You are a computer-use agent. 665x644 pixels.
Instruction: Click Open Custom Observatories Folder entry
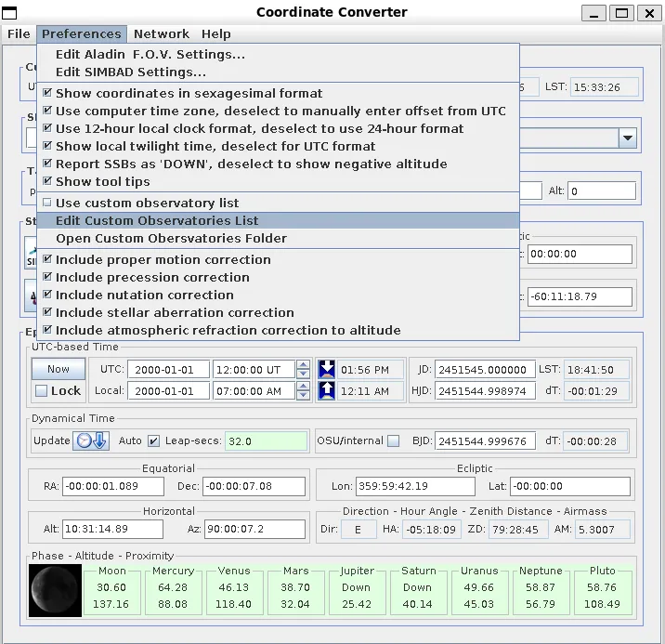point(171,238)
